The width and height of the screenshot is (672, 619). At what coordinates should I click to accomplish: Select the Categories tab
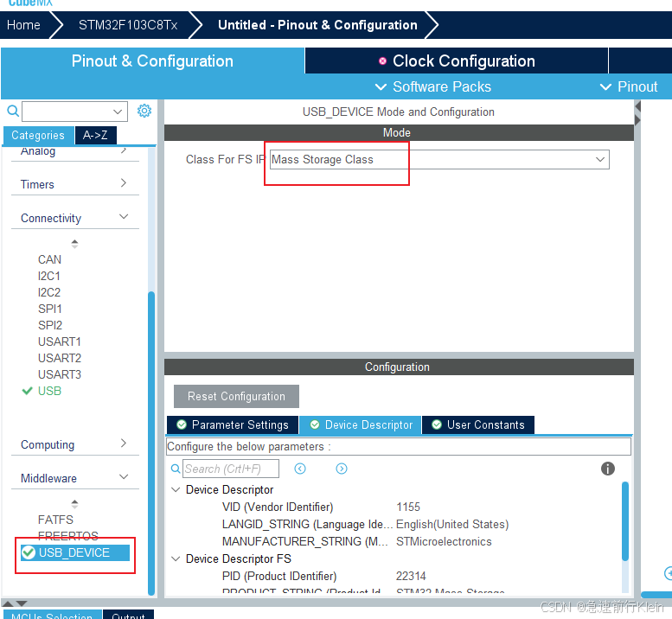point(38,135)
